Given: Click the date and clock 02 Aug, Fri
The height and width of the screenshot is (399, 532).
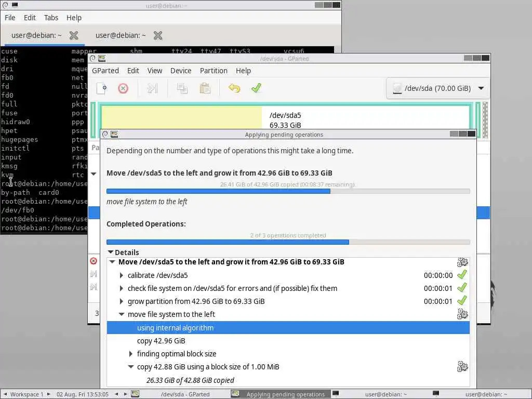Looking at the screenshot, I should click(83, 394).
